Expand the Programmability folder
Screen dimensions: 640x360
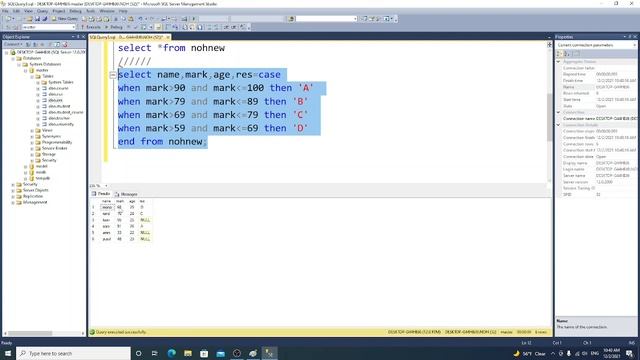pyautogui.click(x=32, y=142)
